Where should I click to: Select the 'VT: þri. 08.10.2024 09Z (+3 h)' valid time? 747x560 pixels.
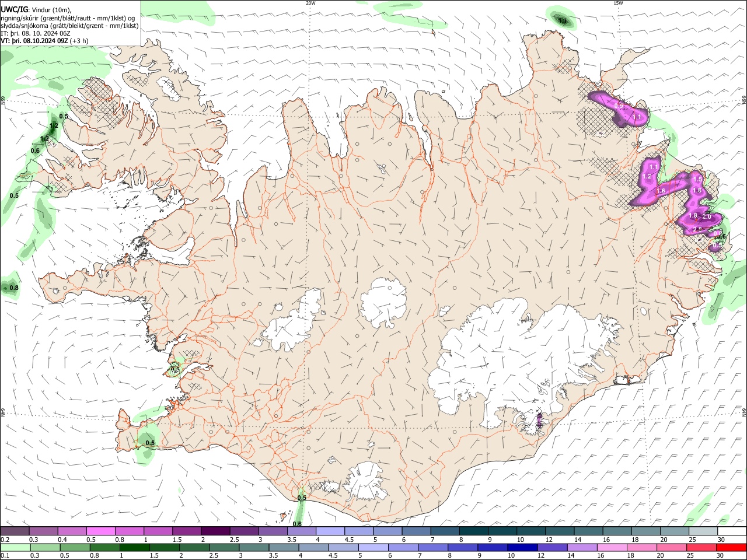click(45, 41)
